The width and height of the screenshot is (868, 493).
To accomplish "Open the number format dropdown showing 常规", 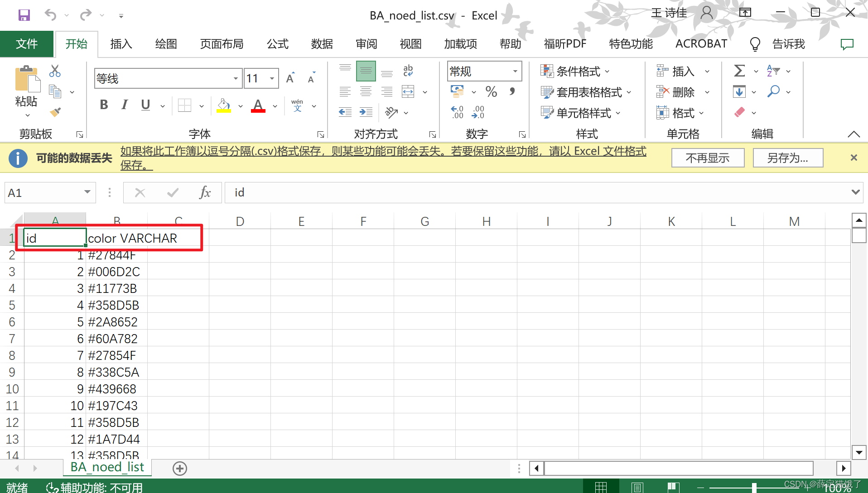I will (514, 71).
